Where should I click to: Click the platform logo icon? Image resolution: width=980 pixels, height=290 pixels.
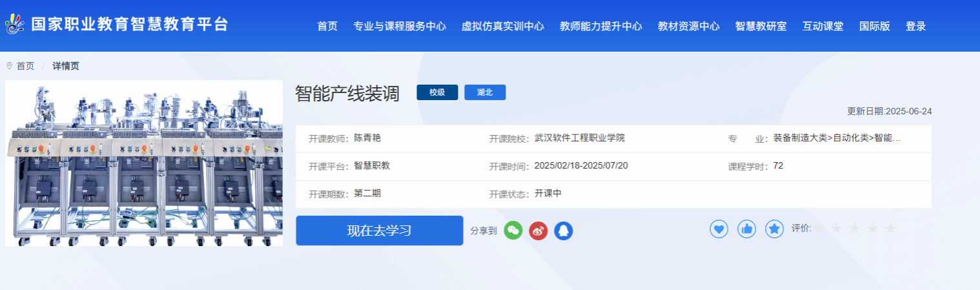15,25
